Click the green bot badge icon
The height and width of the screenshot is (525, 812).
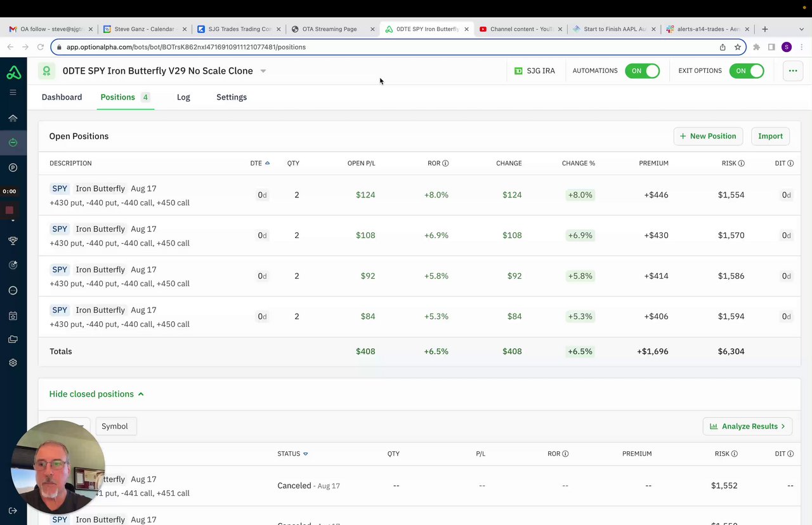click(46, 71)
